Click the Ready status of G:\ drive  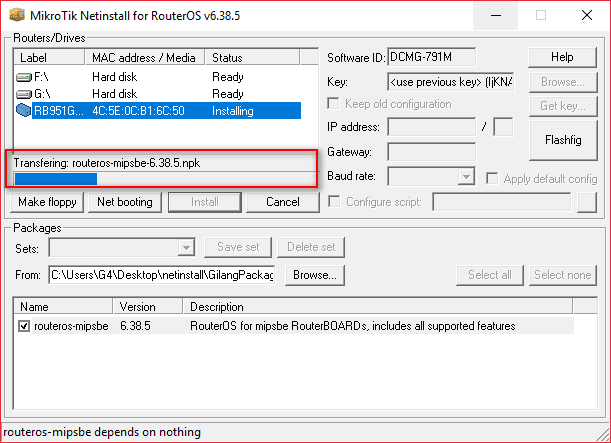(x=228, y=94)
